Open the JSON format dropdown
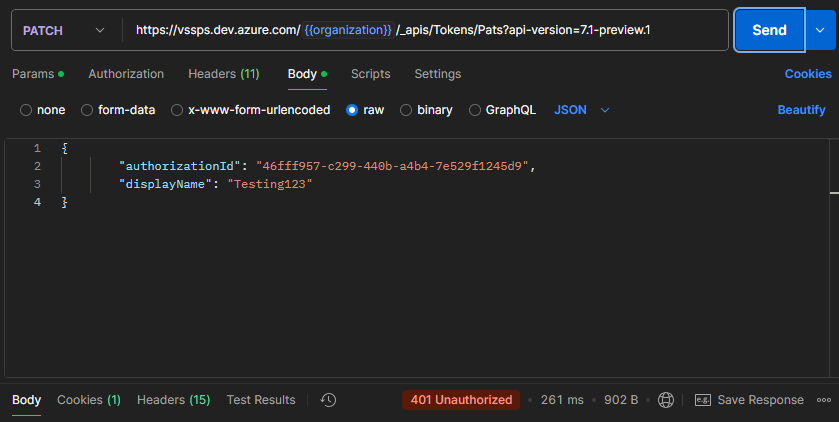The height and width of the screenshot is (422, 839). 582,110
